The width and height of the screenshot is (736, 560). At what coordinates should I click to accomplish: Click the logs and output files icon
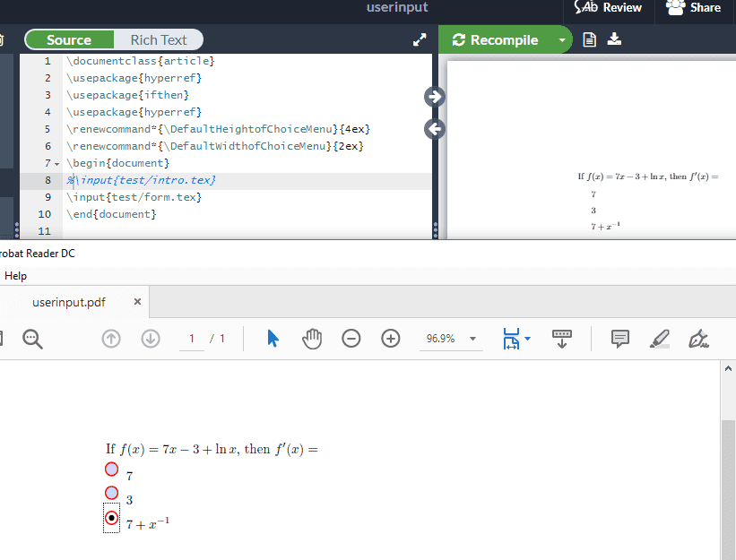point(590,39)
